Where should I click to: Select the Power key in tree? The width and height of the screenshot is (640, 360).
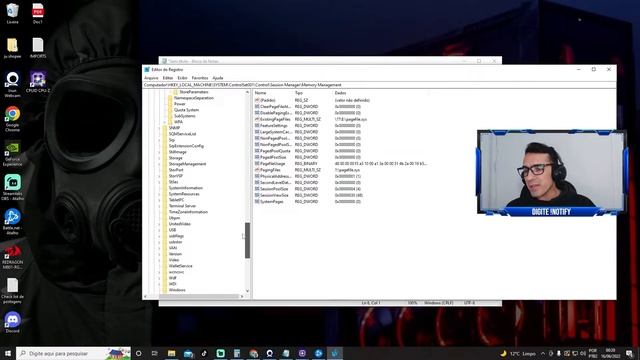(x=180, y=104)
